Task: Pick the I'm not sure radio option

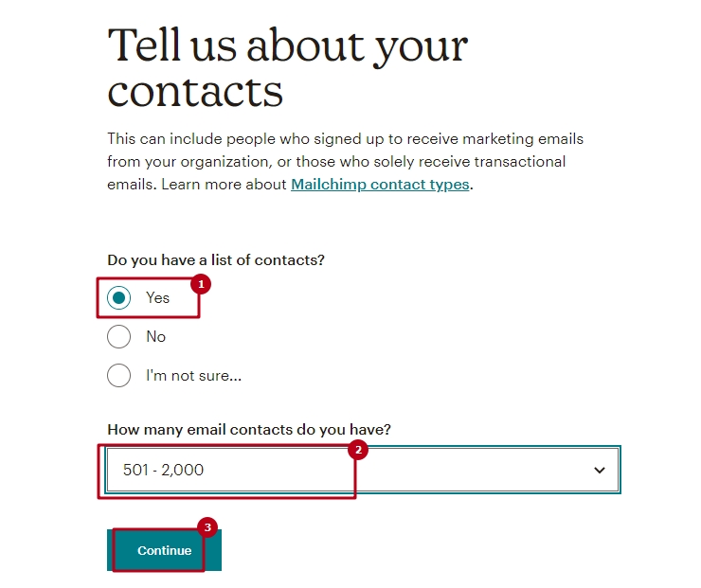Action: pos(119,376)
